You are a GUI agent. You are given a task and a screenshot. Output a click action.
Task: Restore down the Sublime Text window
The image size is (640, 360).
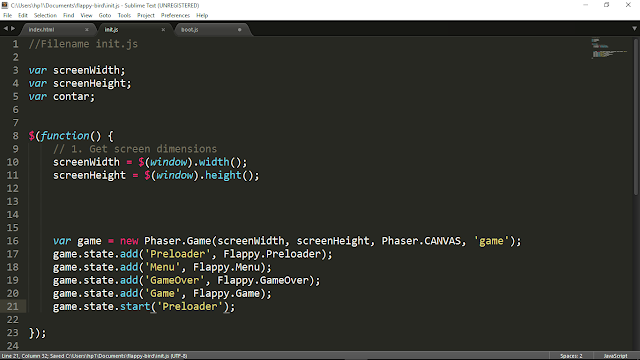[607, 5]
